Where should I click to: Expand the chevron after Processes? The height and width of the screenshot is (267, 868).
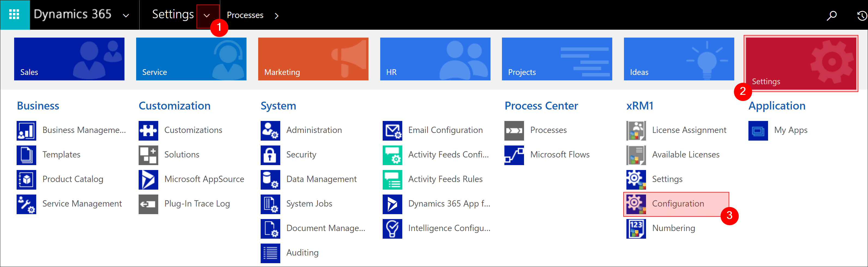pos(277,16)
